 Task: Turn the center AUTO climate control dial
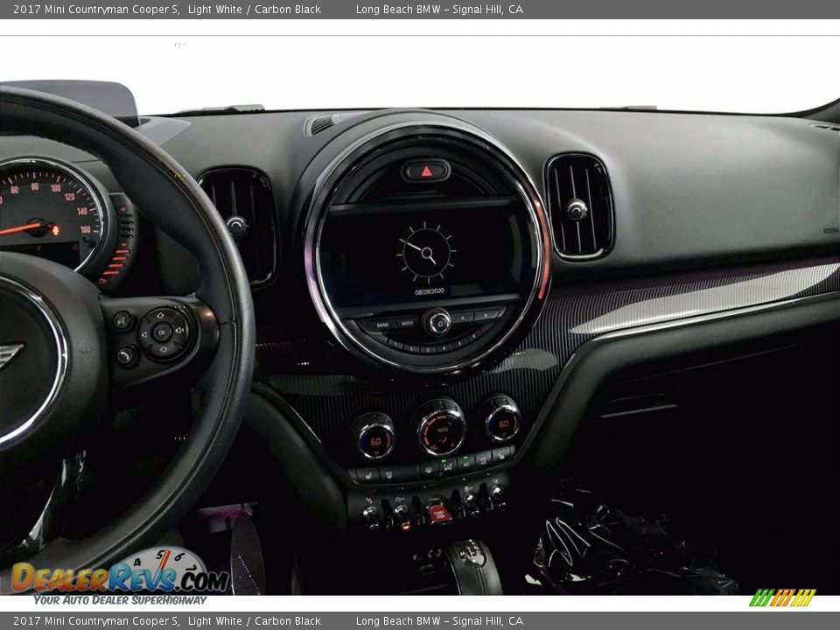[x=442, y=429]
